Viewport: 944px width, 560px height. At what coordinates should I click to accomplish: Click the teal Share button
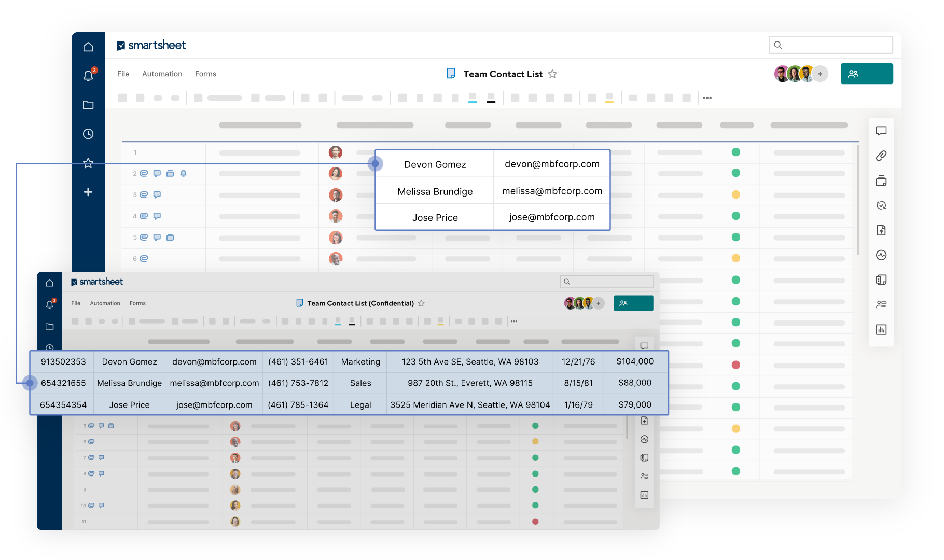click(x=866, y=74)
